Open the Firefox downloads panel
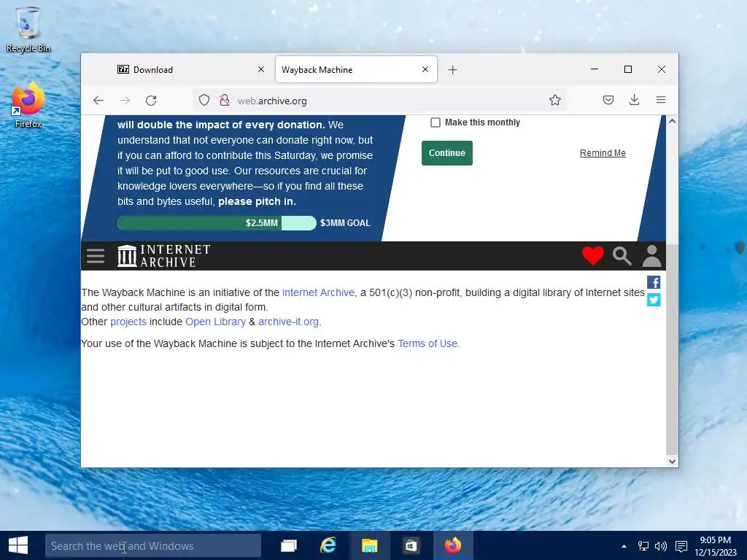The image size is (747, 560). (634, 100)
